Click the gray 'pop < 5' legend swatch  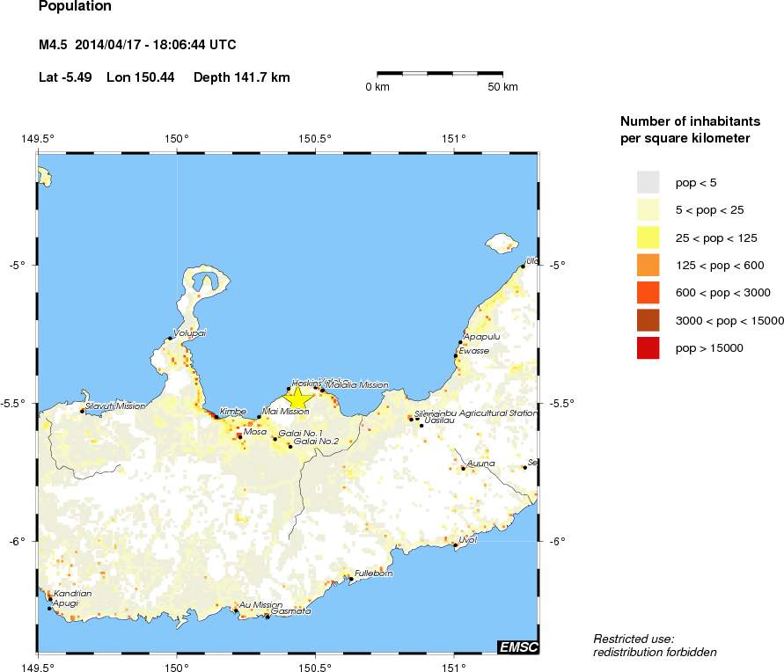tap(648, 182)
